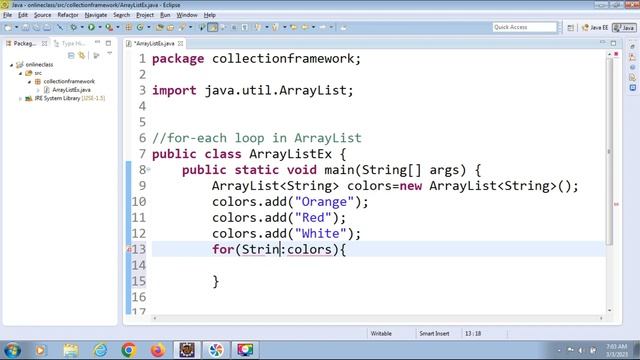
Task: Open the New Java Class dropdown arrow
Action: 148,27
